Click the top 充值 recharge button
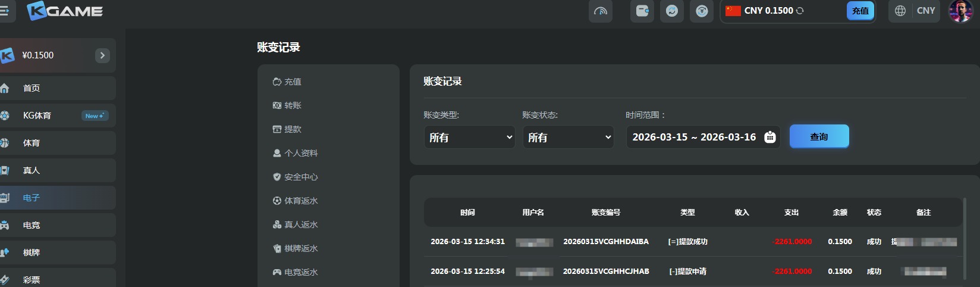The image size is (980, 287). (x=860, y=11)
